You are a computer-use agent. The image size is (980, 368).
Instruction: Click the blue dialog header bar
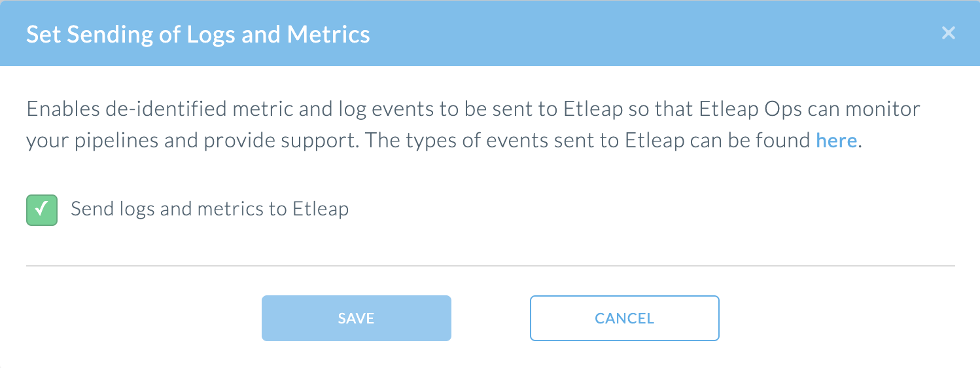point(589,33)
